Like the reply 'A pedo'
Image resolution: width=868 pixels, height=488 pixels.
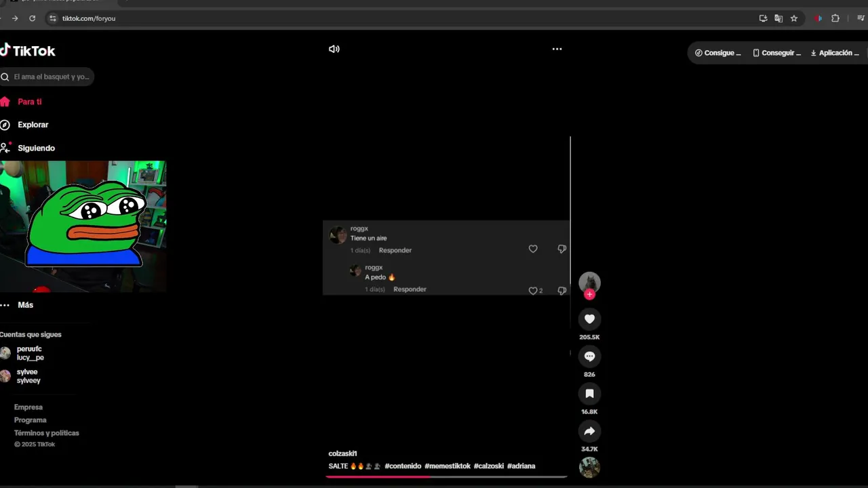click(533, 291)
